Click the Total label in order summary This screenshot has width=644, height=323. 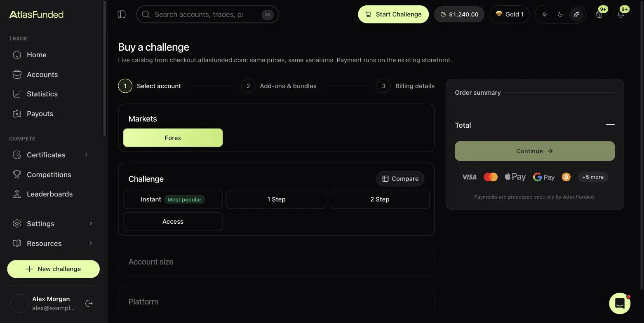[463, 125]
